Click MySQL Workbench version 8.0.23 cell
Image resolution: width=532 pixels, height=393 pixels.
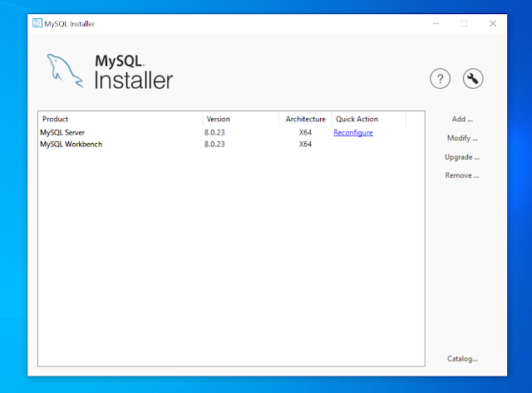click(x=214, y=144)
